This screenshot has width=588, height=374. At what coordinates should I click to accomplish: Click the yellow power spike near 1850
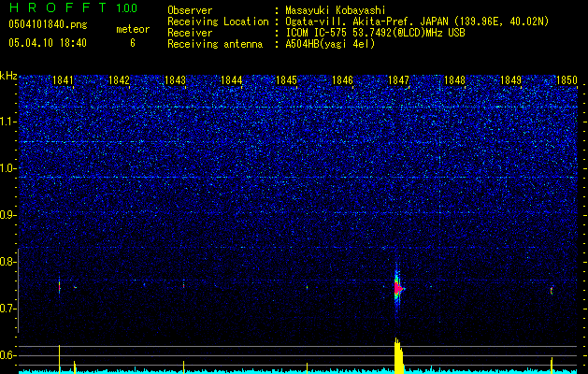point(552,366)
